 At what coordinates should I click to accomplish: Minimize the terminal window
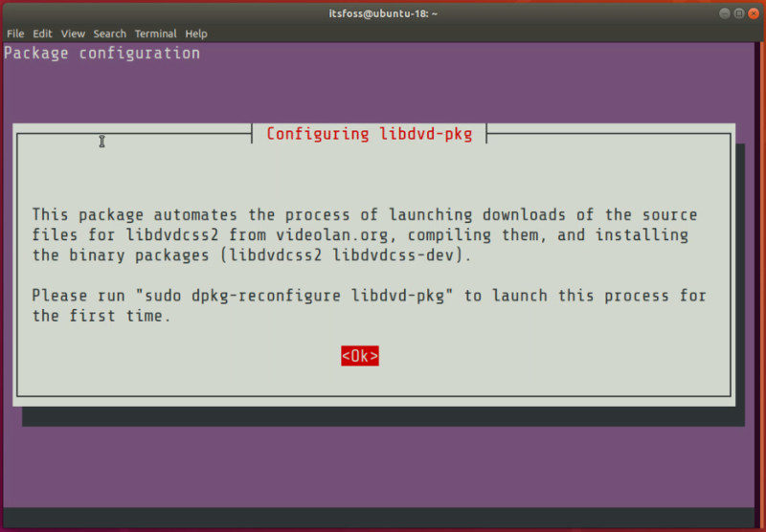pyautogui.click(x=725, y=13)
